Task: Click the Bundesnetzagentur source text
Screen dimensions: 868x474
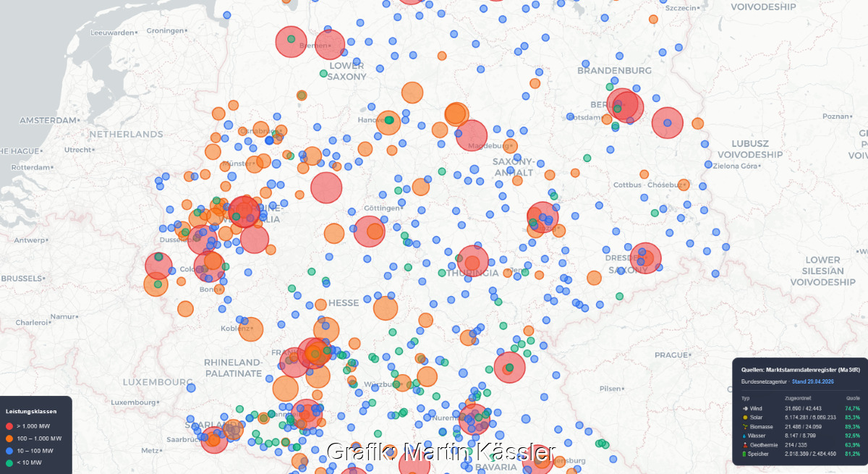Action: tap(765, 381)
